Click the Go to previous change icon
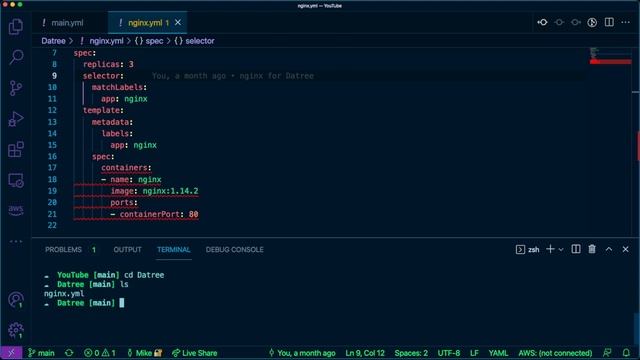The height and width of the screenshot is (360, 640). (x=542, y=22)
